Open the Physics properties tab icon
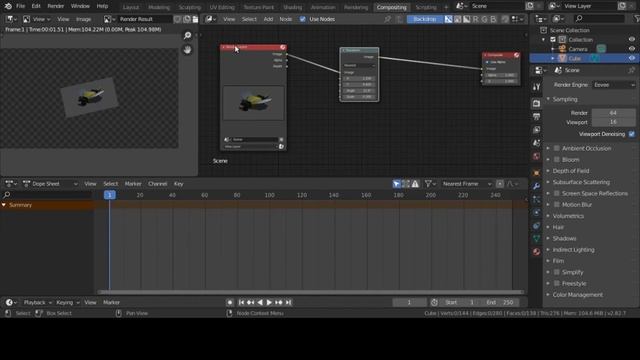This screenshot has width=640, height=360. [536, 213]
